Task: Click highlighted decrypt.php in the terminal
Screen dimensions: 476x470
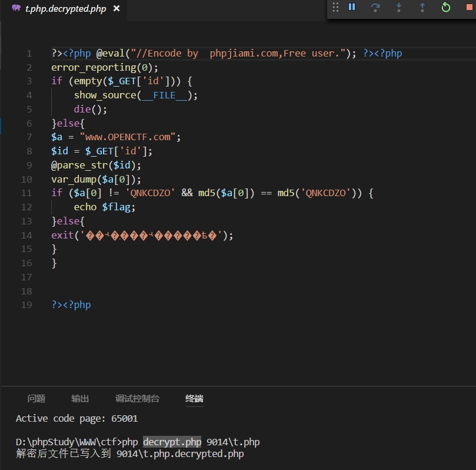Action: point(172,442)
